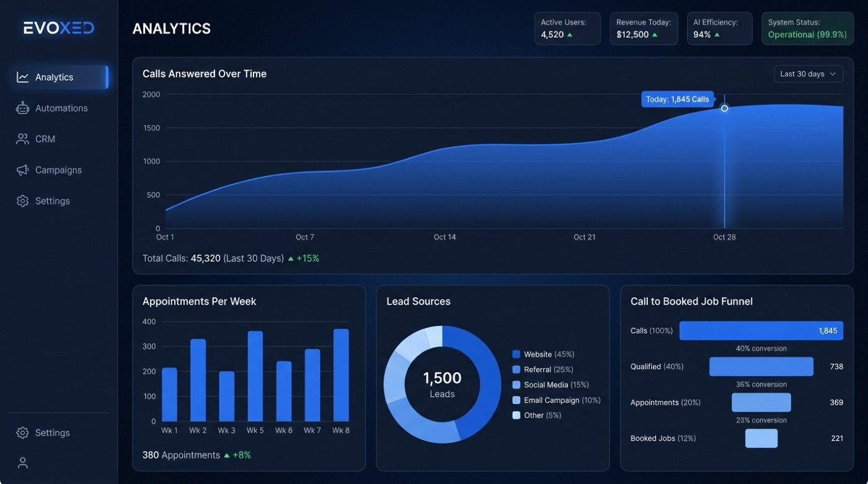The width and height of the screenshot is (868, 484).
Task: Click the Wk 7 bar
Action: coord(312,385)
